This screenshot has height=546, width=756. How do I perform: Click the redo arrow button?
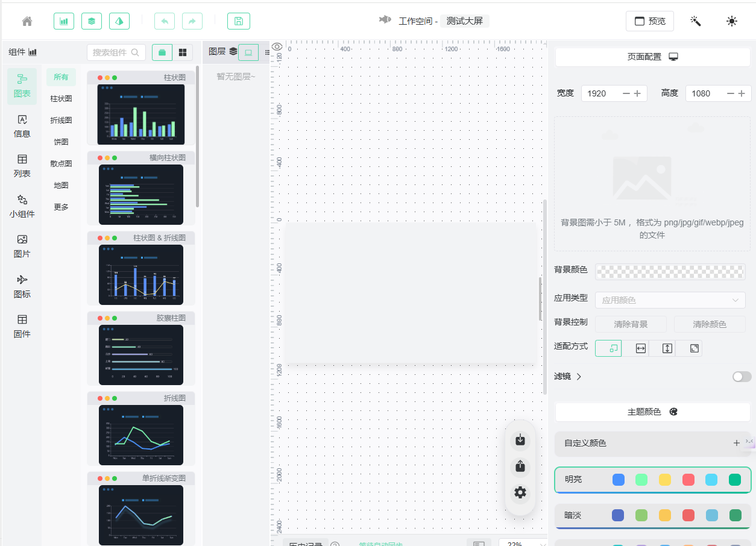(x=192, y=21)
